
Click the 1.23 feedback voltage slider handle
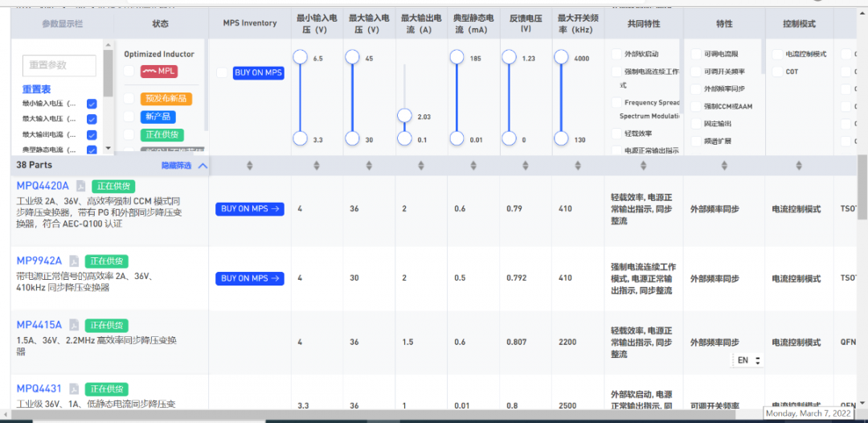(510, 57)
